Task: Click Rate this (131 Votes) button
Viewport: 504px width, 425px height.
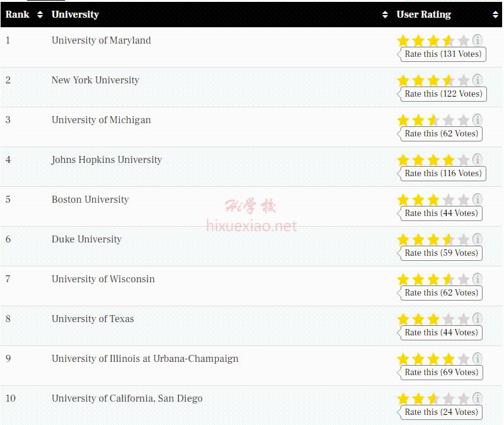Action: pyautogui.click(x=442, y=54)
